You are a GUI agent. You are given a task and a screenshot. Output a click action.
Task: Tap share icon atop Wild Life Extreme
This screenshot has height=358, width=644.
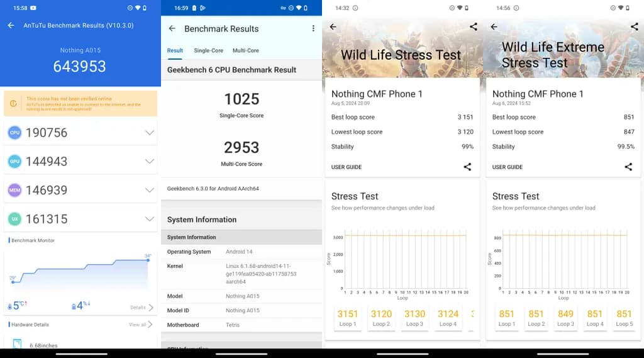[x=634, y=27]
